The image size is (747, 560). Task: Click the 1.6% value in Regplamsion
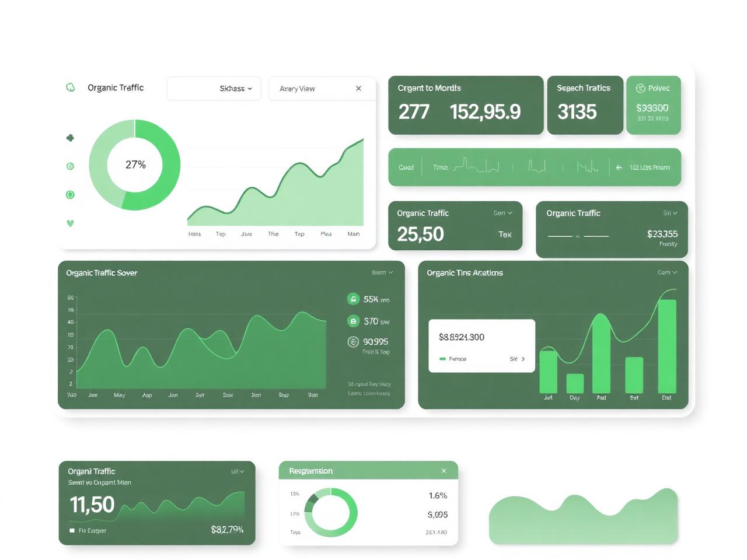coord(438,496)
